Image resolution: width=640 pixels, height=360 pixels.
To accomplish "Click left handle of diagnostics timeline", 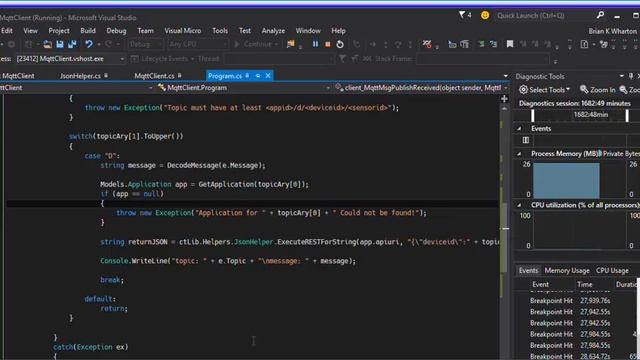I will [x=532, y=116].
